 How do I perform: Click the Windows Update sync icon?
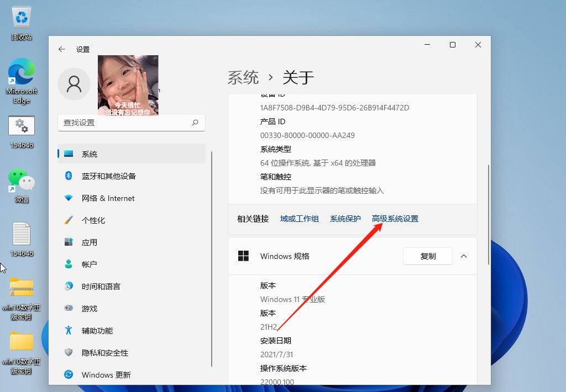tap(69, 374)
